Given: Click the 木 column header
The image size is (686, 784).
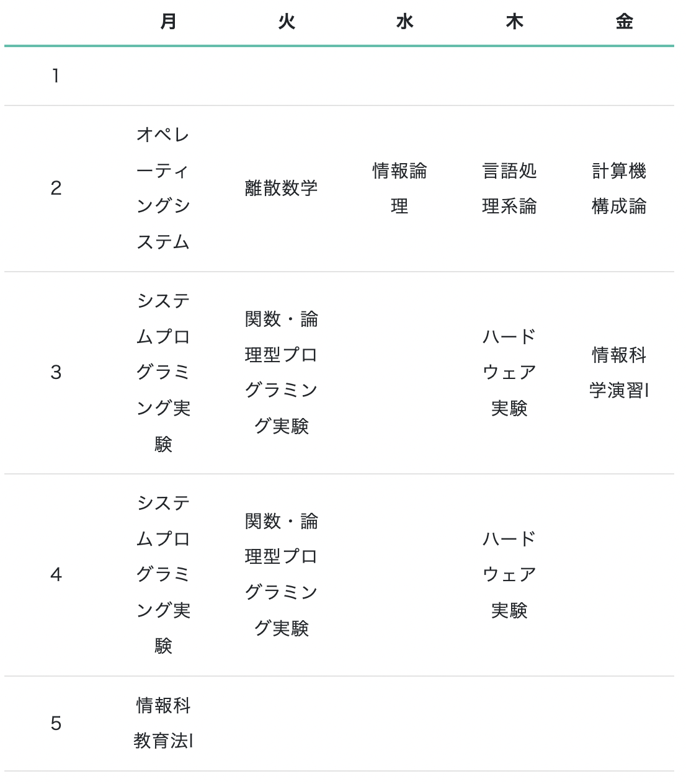Looking at the screenshot, I should pos(514,22).
